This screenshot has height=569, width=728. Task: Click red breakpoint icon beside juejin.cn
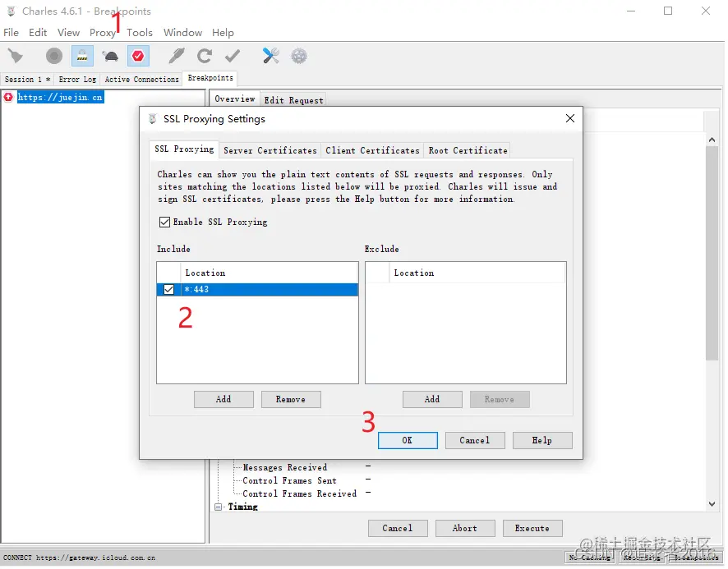8,97
